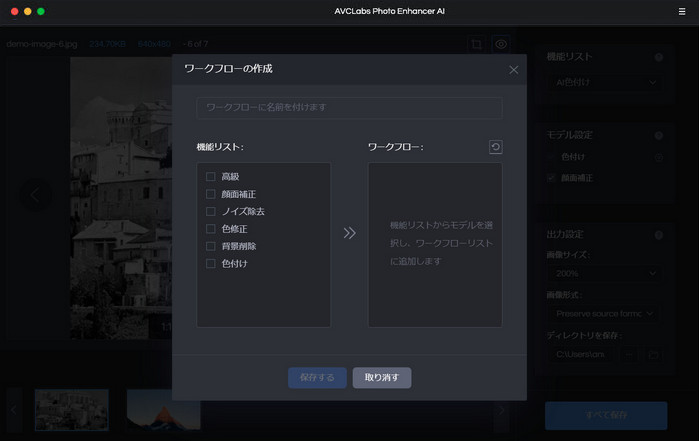Click the empty workflow list area

[x=435, y=244]
